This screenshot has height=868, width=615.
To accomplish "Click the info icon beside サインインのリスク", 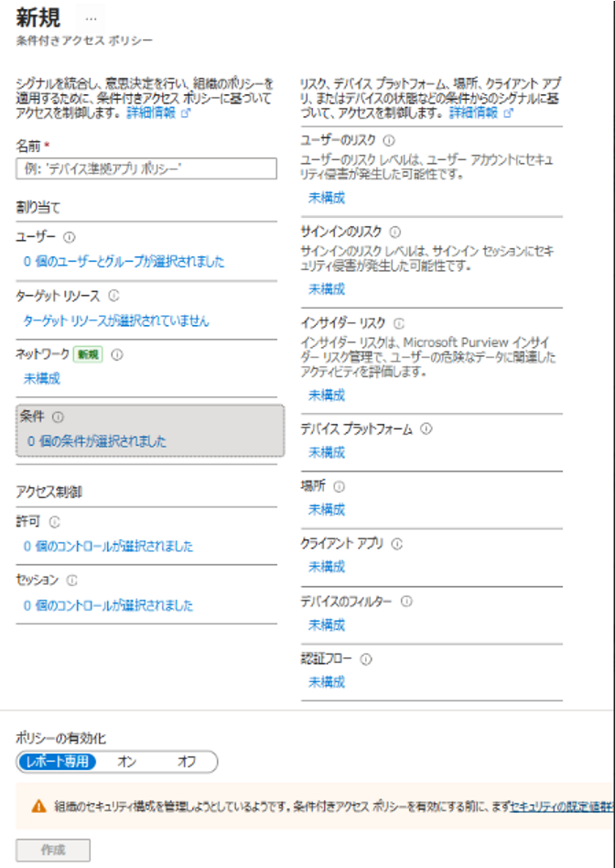I will 395,232.
